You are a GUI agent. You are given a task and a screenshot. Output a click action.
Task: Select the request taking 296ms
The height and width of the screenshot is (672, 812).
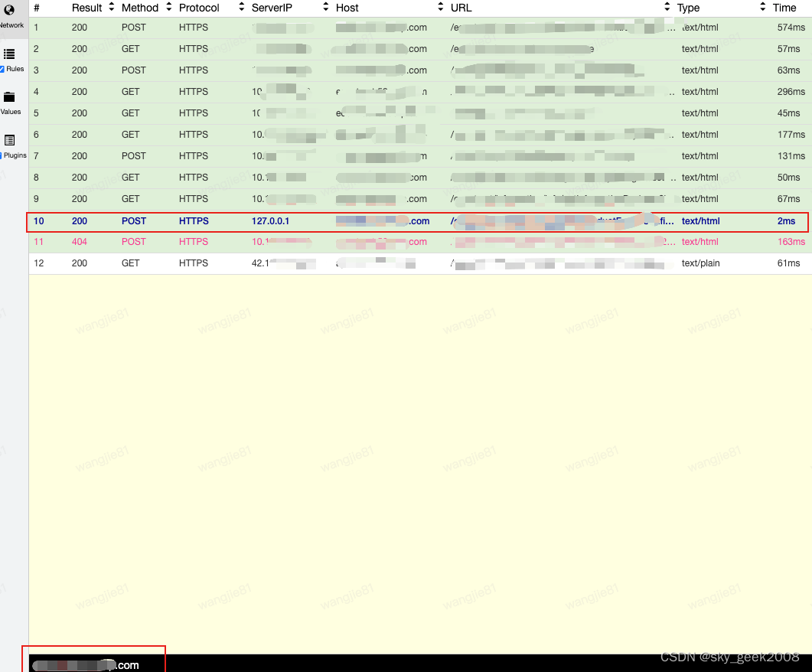pyautogui.click(x=420, y=92)
